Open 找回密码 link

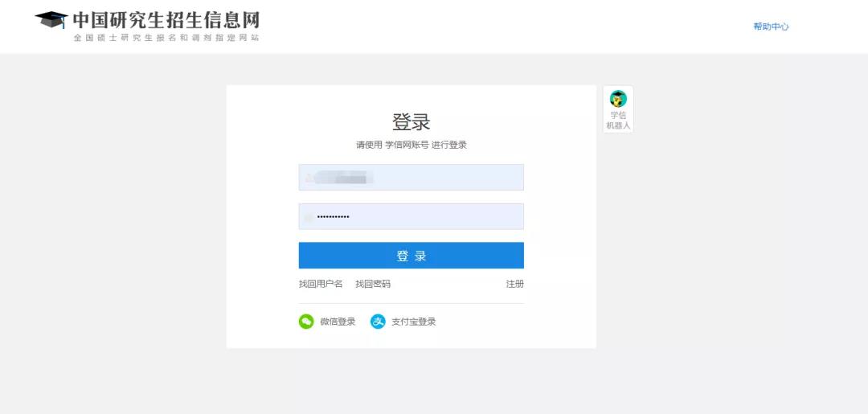point(373,284)
